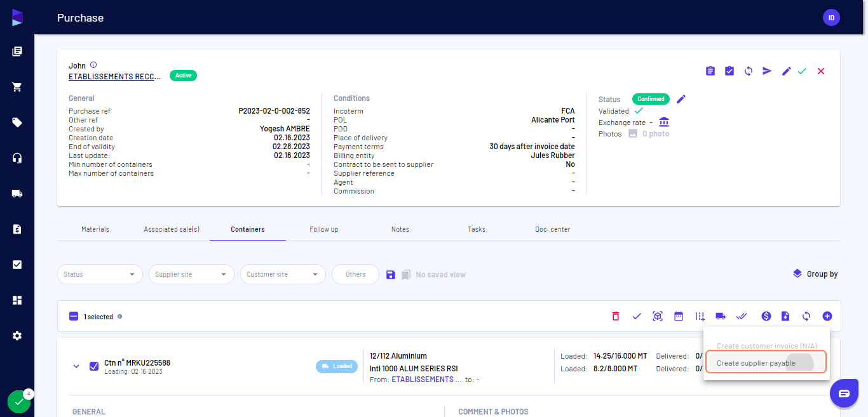The height and width of the screenshot is (417, 868).
Task: Click the pencil edit icon in purchase header
Action: [786, 71]
